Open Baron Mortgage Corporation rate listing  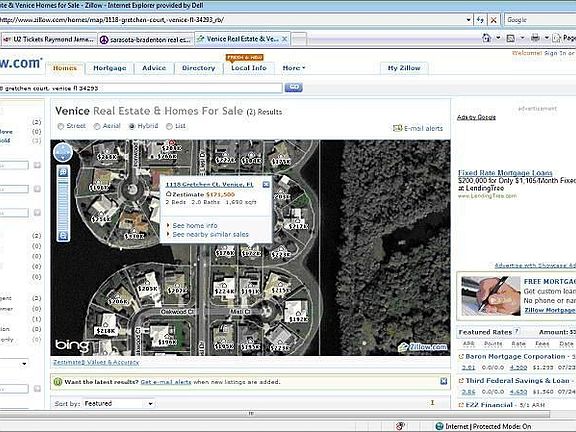click(x=515, y=356)
